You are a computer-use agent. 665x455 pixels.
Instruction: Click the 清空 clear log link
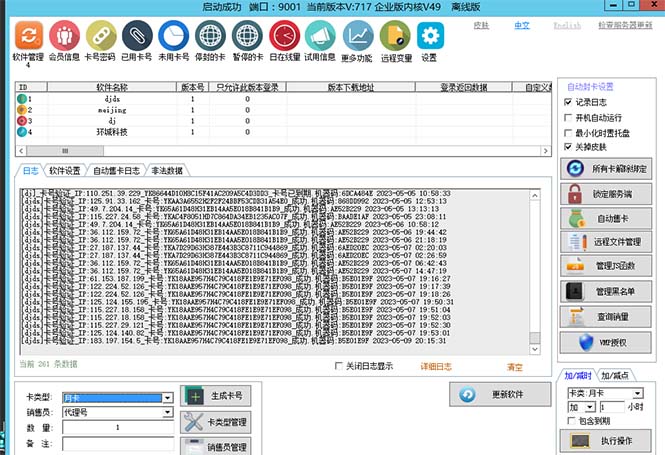pos(515,366)
